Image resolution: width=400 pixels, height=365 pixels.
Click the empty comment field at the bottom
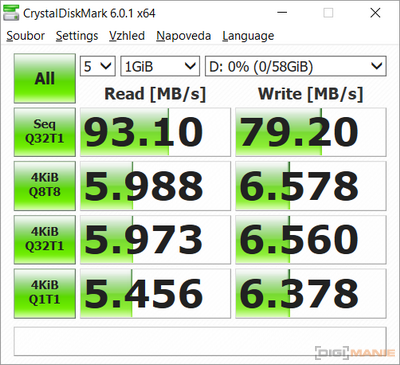click(200, 341)
